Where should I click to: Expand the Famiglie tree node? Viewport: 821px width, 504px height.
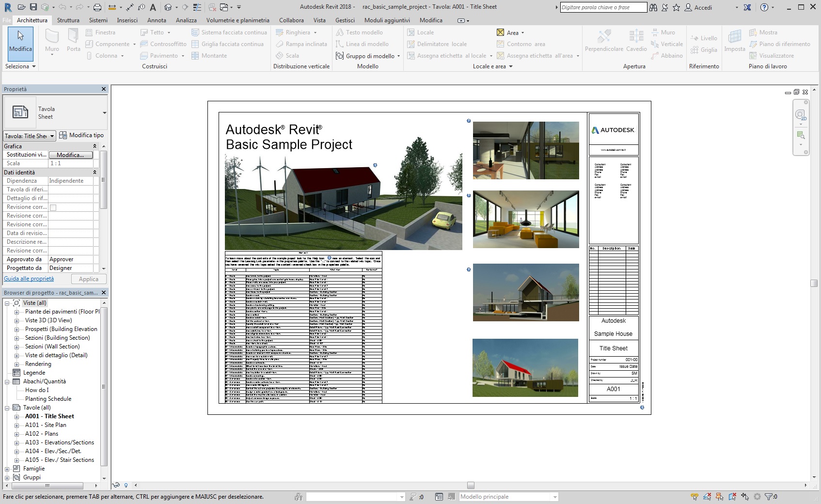pos(7,469)
